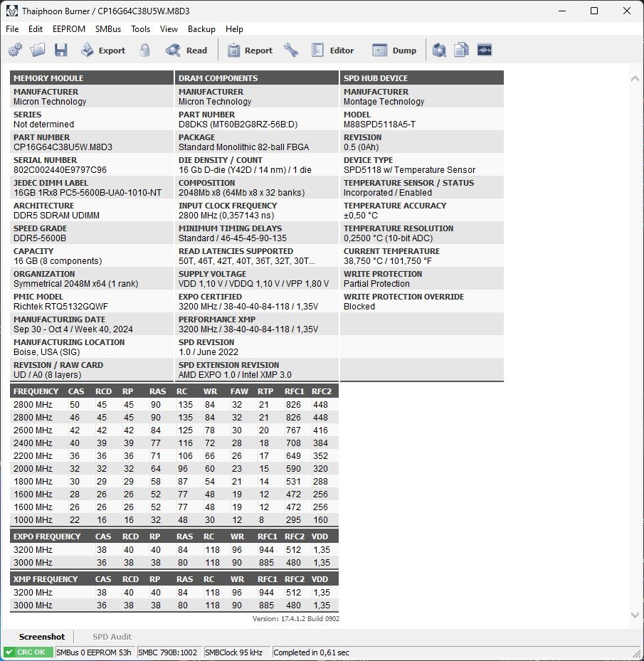
Task: Click the Thaiphoon Burner title bar app icon
Action: tap(12, 11)
